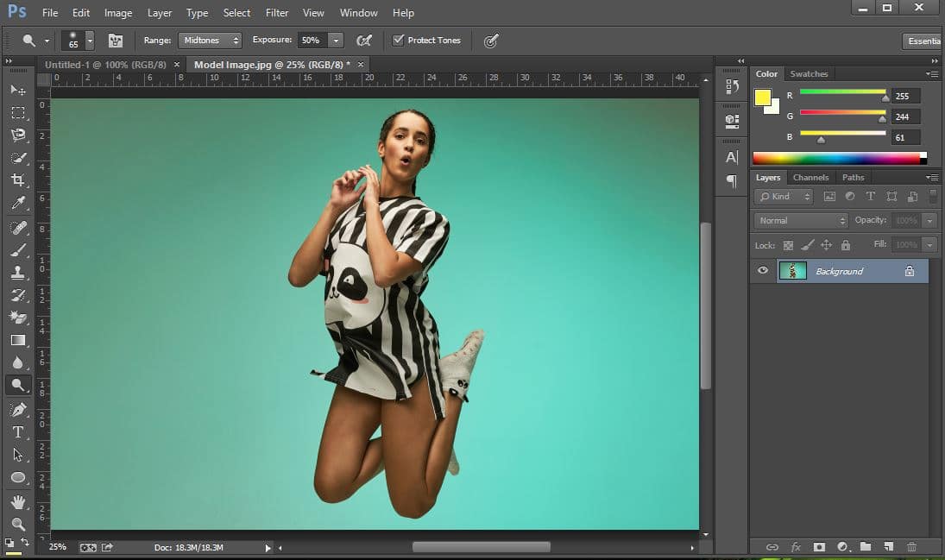Select the Horizontal Type tool

point(17,431)
